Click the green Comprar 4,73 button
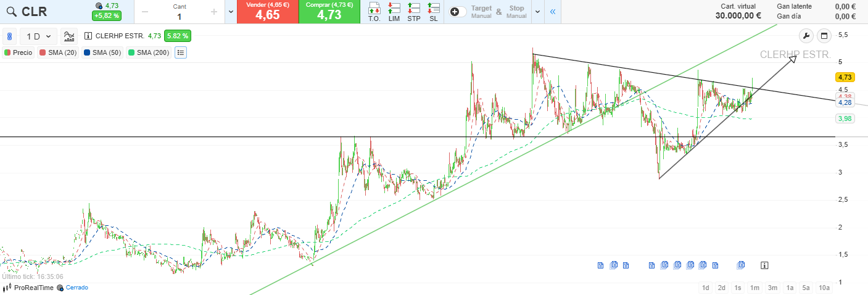 (x=329, y=12)
